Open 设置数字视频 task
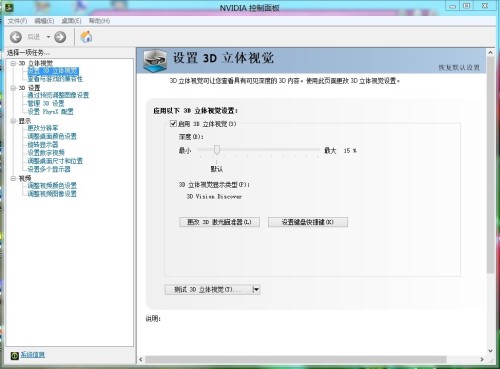 46,153
